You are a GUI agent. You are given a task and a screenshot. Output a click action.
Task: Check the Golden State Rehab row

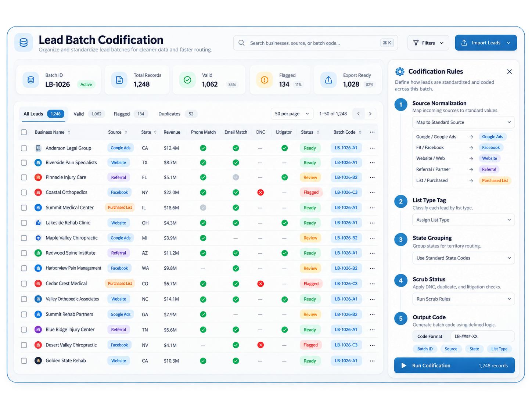click(x=24, y=361)
